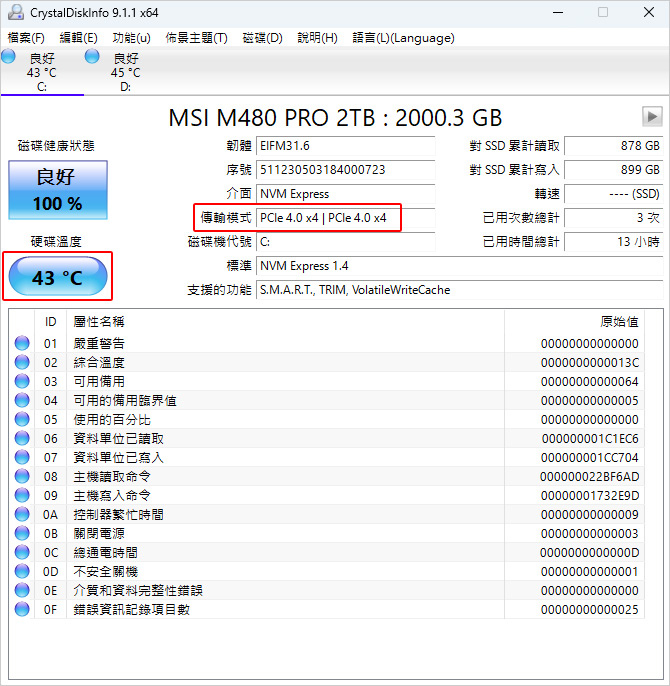Open the 語言(L)(Language) menu
670x686 pixels.
point(403,38)
